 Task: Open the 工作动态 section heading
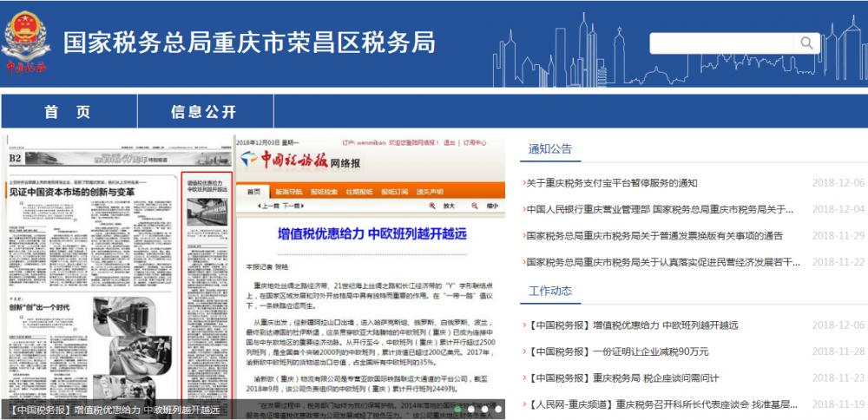tap(550, 291)
